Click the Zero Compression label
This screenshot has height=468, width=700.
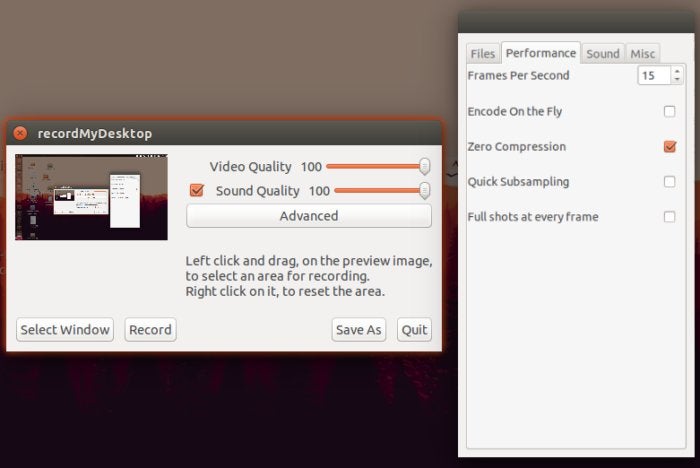coord(517,146)
